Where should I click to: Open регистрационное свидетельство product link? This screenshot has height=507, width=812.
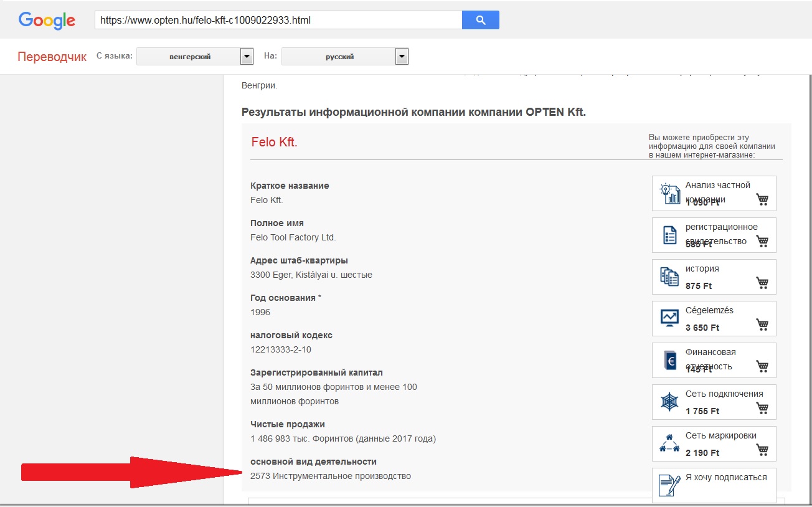point(722,234)
